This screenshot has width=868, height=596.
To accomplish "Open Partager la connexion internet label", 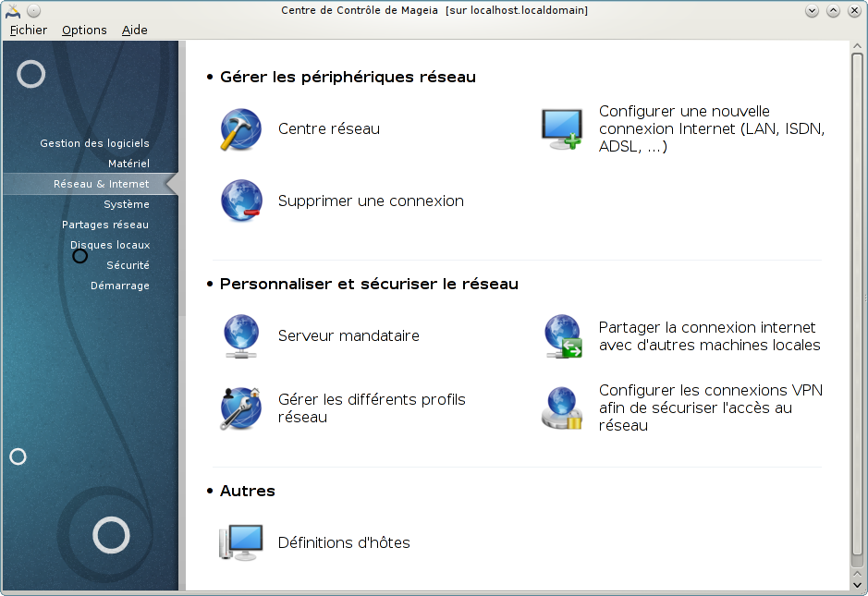I will click(710, 336).
